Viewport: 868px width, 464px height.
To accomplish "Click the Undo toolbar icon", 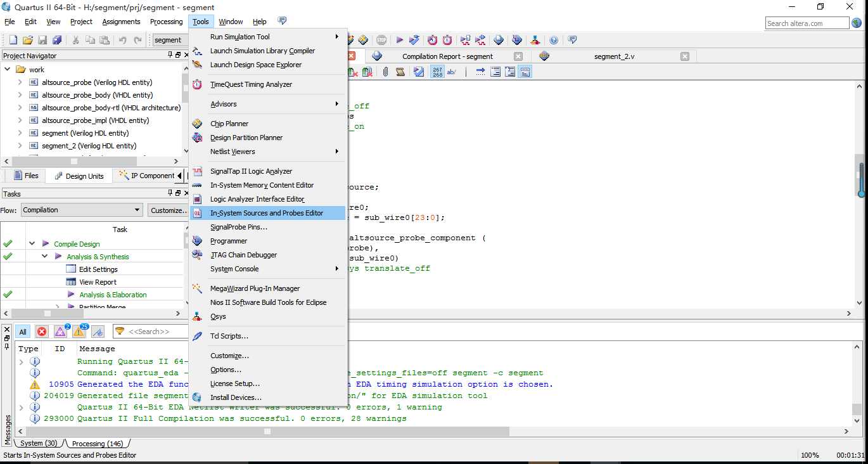I will click(x=123, y=40).
